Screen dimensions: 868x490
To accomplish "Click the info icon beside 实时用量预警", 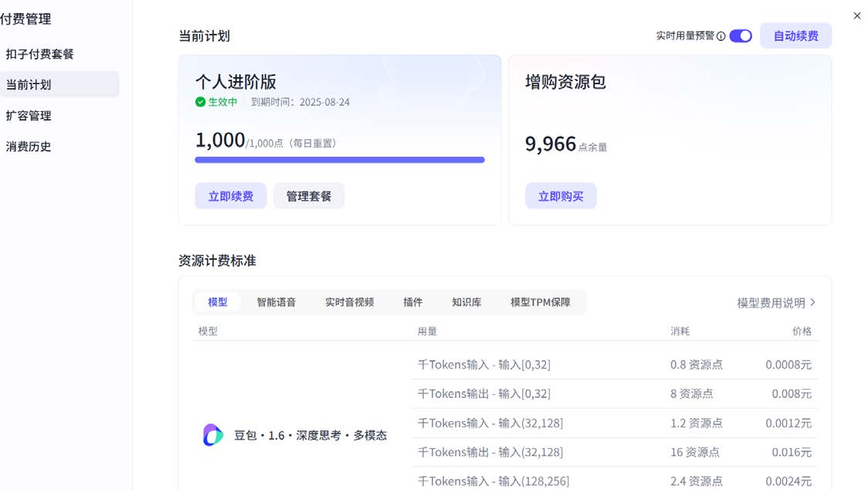I will click(x=720, y=35).
